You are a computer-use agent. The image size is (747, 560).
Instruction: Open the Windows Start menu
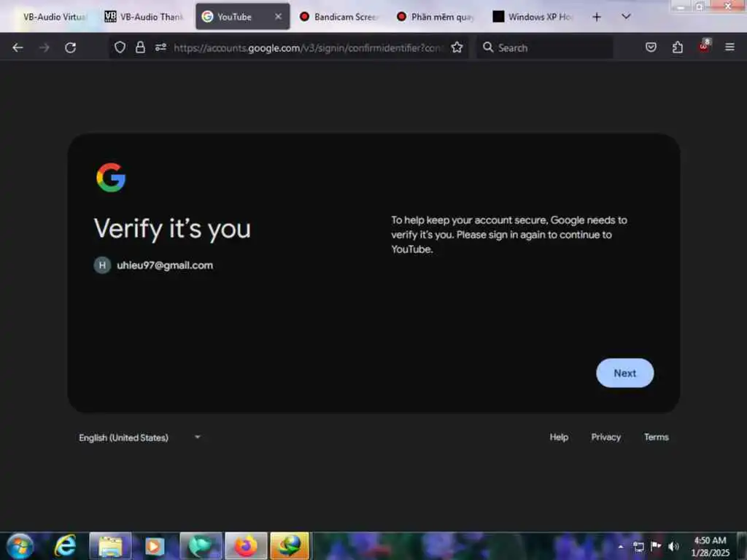pyautogui.click(x=20, y=545)
